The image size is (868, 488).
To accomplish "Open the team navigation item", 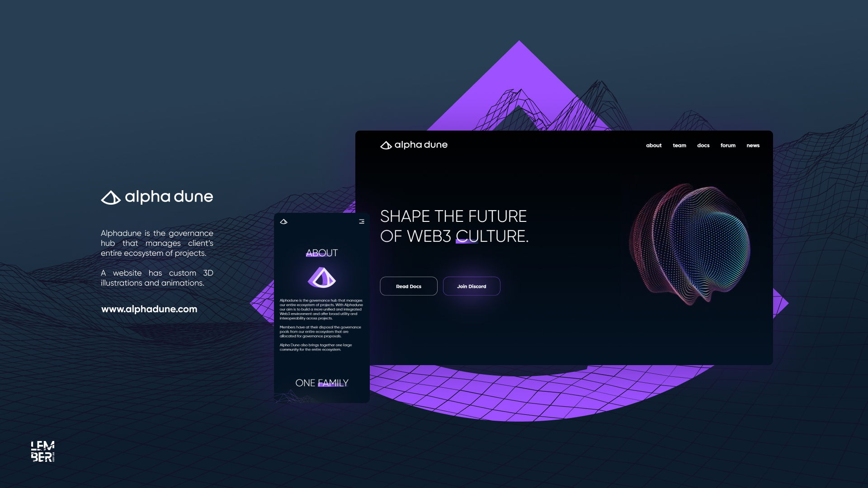I will 679,145.
